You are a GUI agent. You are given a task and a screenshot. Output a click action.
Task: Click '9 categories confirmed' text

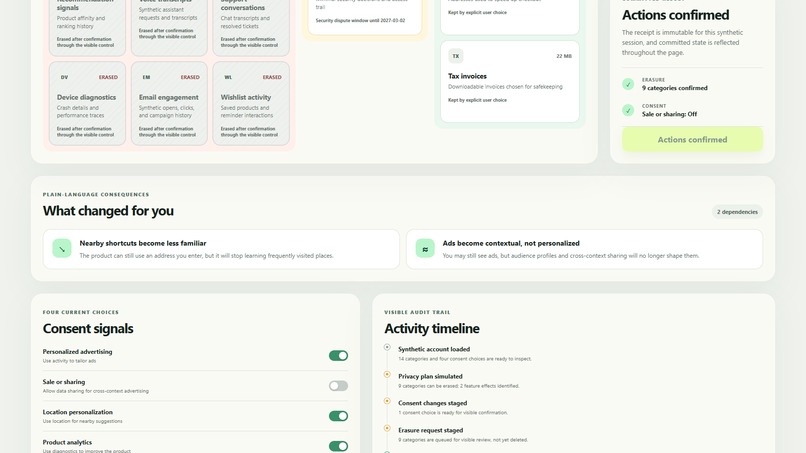[x=674, y=88]
